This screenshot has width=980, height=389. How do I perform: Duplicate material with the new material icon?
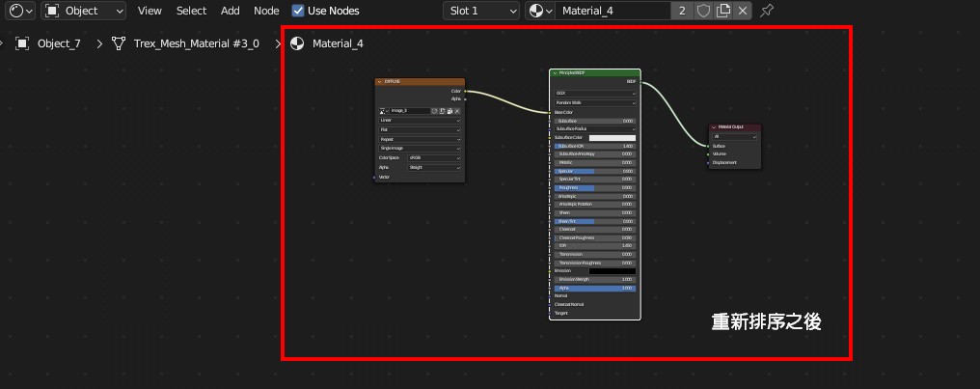723,11
